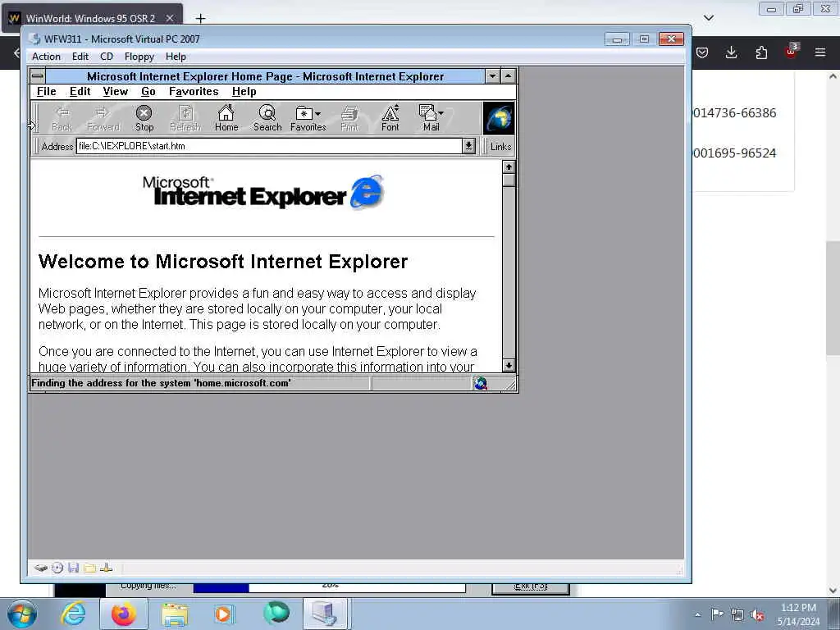
Task: Click the Virtual PC floppy status icon
Action: click(x=73, y=568)
